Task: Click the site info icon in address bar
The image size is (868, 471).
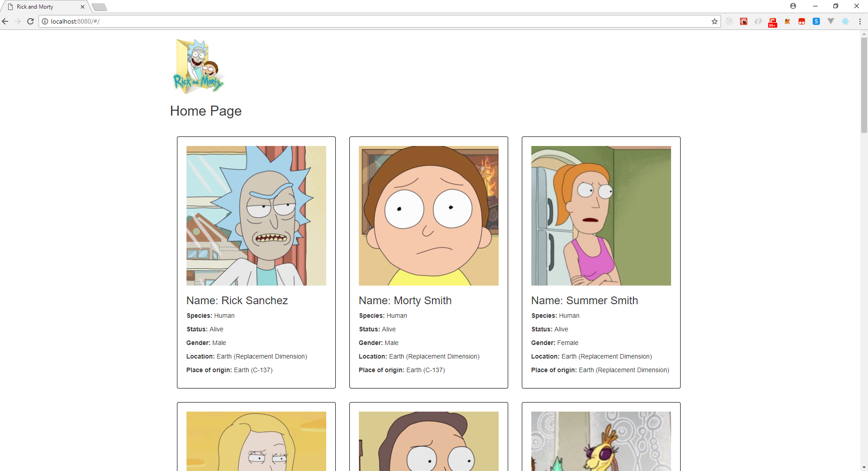Action: point(45,21)
